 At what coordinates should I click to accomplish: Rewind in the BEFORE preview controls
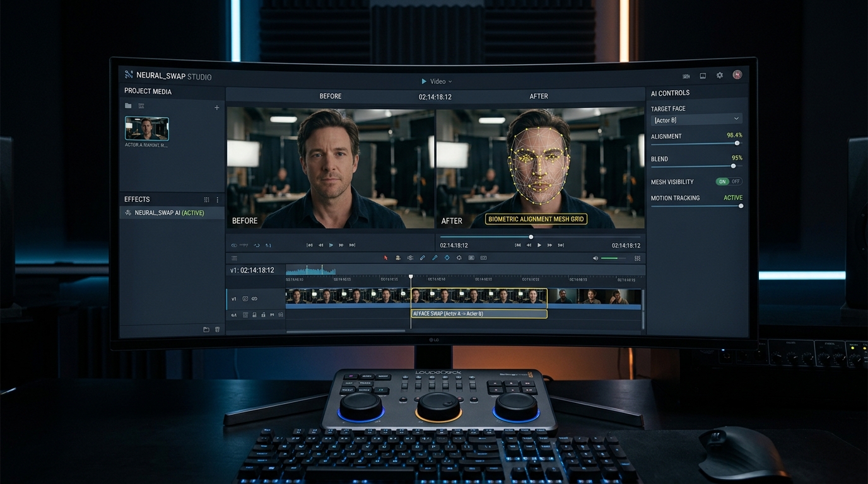320,245
